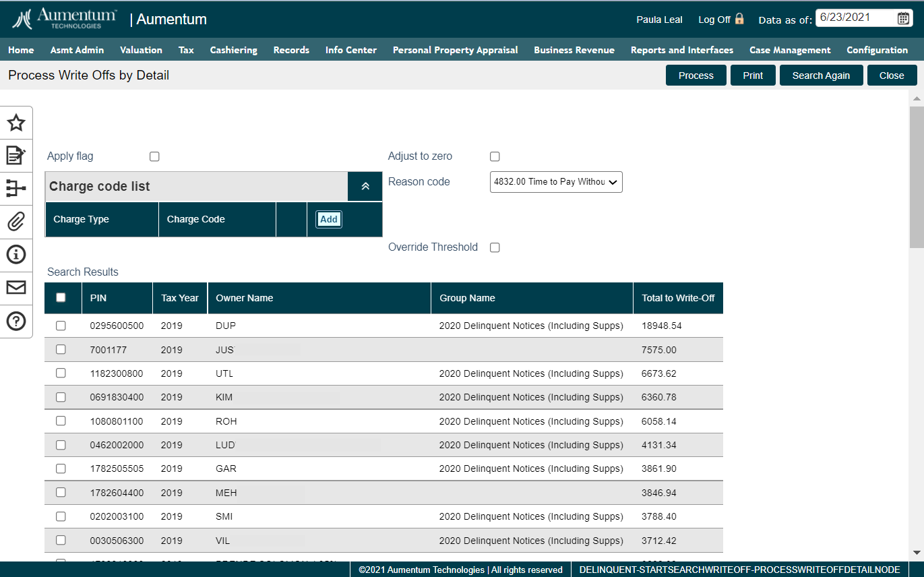Click the Paula Leal user name
The width and height of the screenshot is (924, 577).
pos(659,20)
